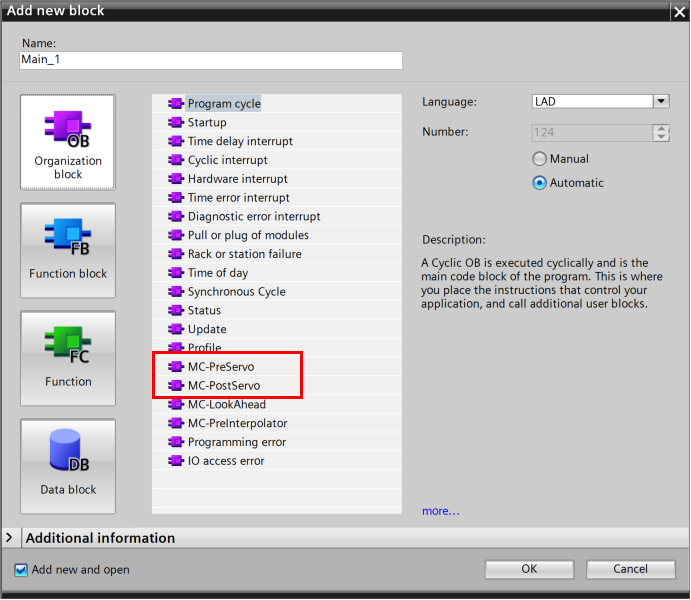Confirm with the OK button

(x=529, y=569)
